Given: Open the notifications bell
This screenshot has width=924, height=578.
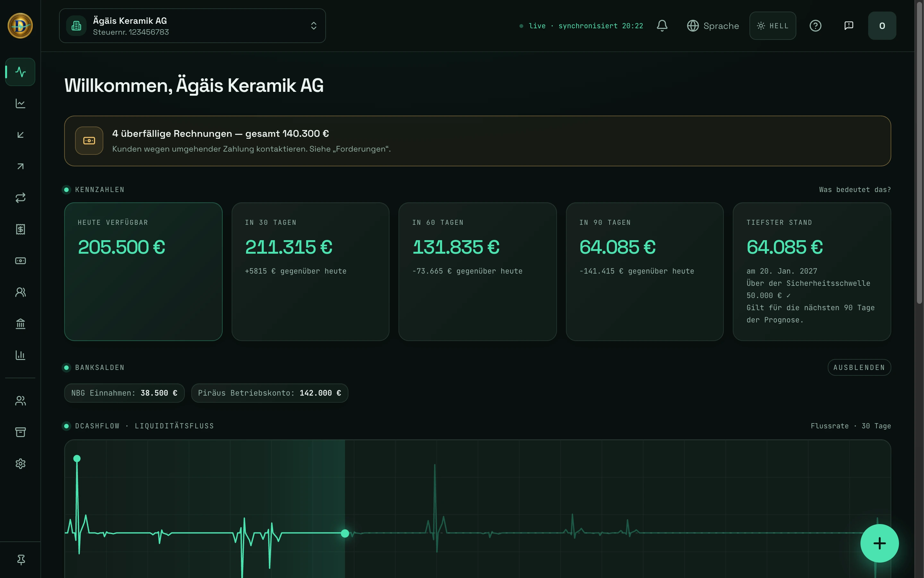Looking at the screenshot, I should 662,26.
